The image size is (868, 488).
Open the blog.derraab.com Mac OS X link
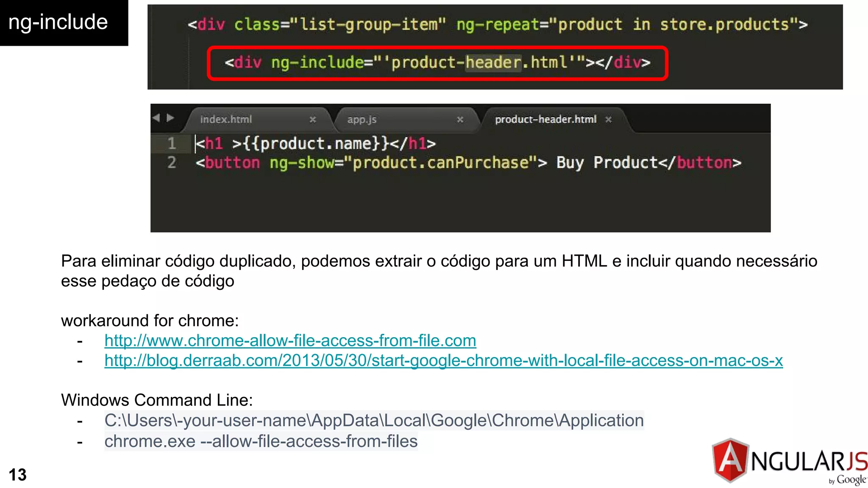(443, 360)
